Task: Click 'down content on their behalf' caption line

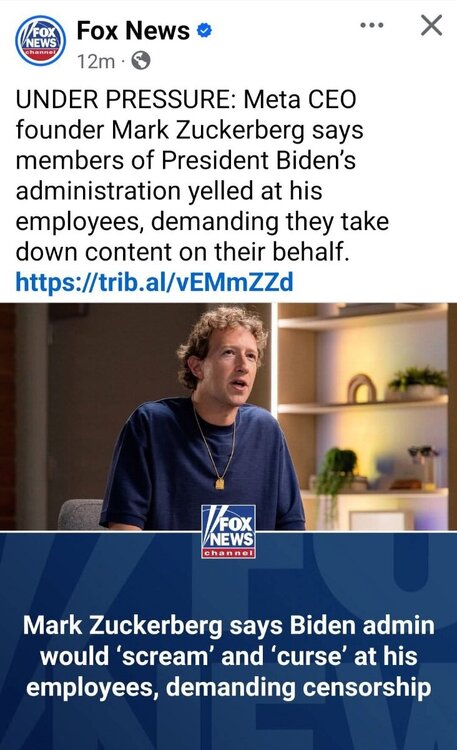Action: [182, 252]
